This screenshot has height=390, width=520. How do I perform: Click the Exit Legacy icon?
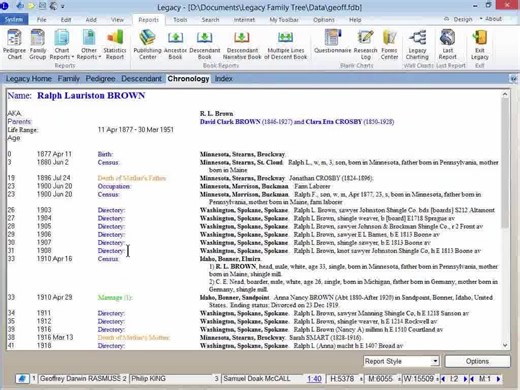480,45
